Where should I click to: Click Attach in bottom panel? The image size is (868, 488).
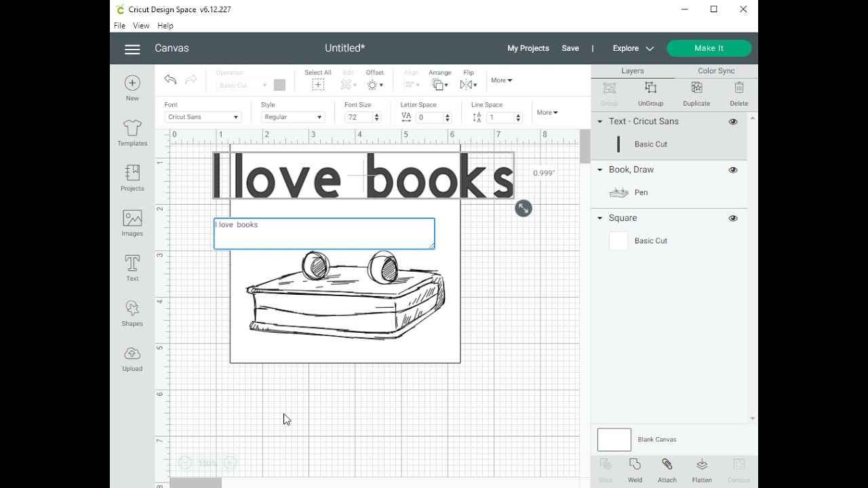[x=667, y=471]
